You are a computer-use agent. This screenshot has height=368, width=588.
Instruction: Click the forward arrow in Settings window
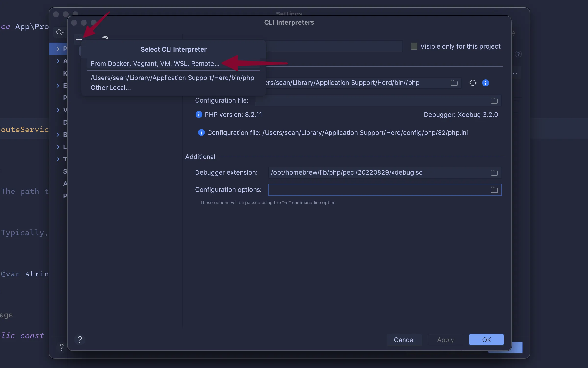(514, 33)
